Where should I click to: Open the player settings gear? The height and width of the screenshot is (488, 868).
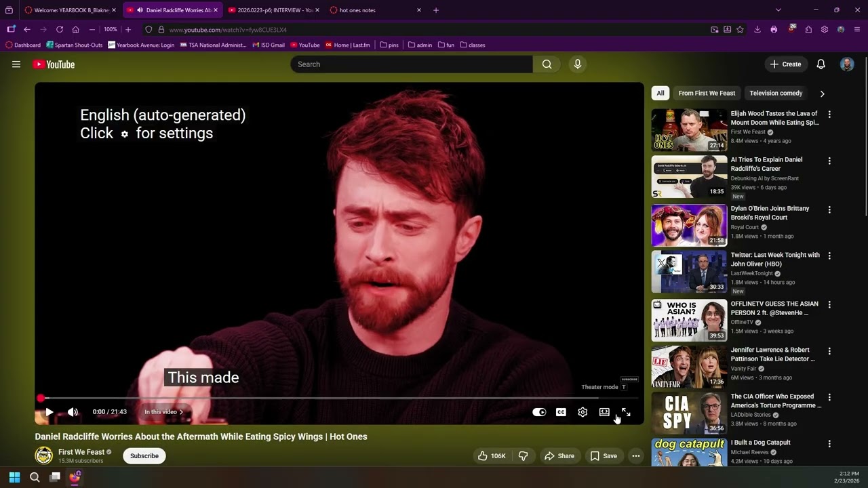pyautogui.click(x=583, y=412)
